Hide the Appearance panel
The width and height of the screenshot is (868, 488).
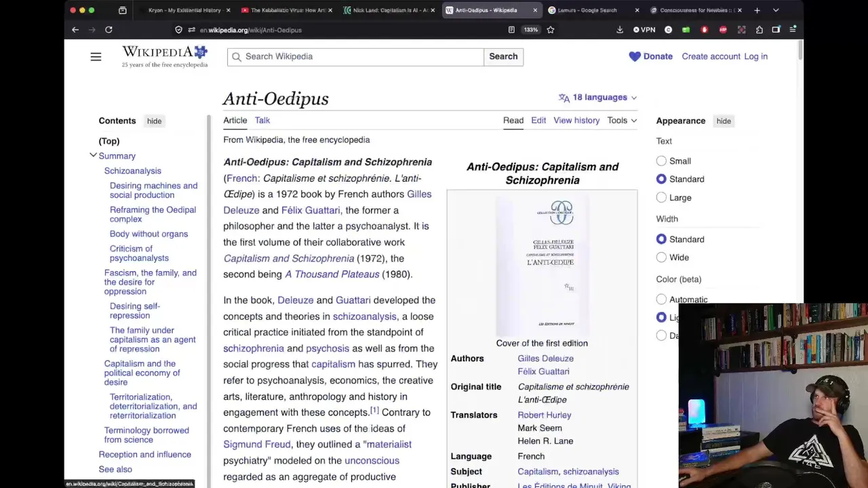click(724, 121)
